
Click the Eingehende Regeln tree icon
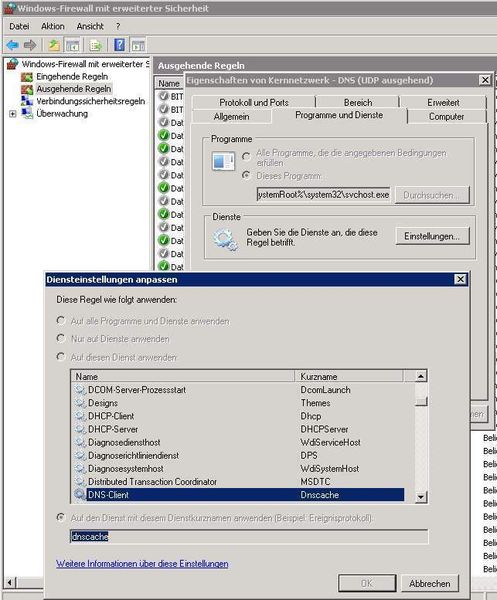(27, 77)
